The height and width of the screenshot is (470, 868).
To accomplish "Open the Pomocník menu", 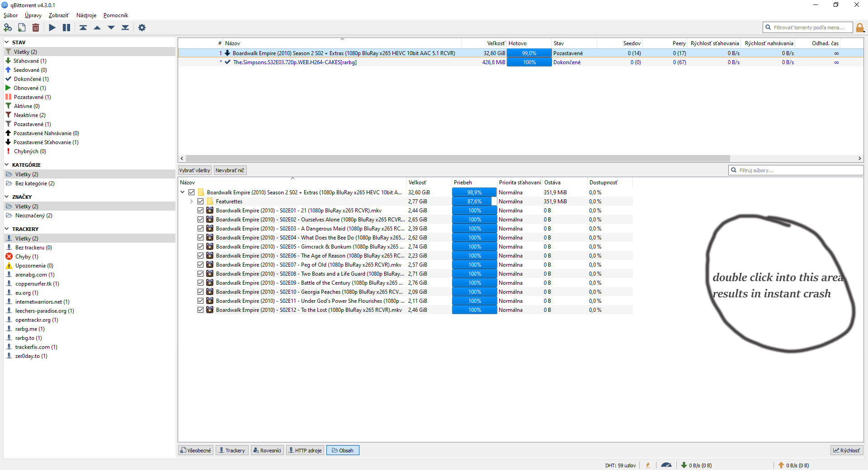I will (116, 15).
